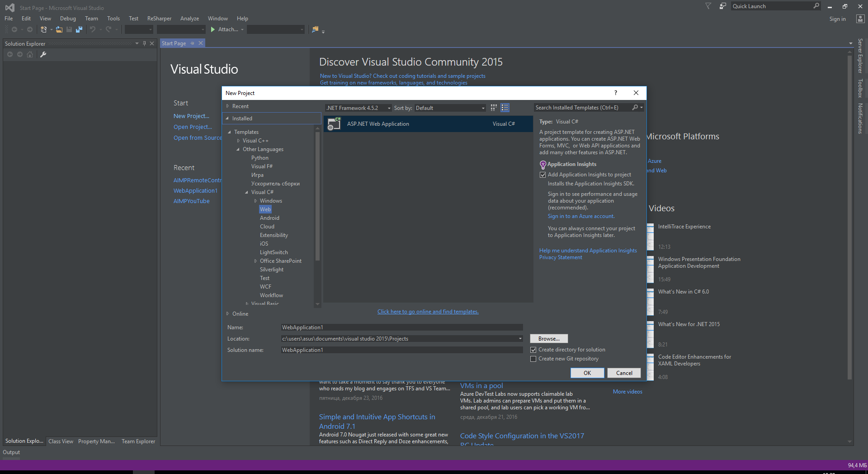
Task: Click the Solution Explorer Home icon
Action: tap(30, 54)
